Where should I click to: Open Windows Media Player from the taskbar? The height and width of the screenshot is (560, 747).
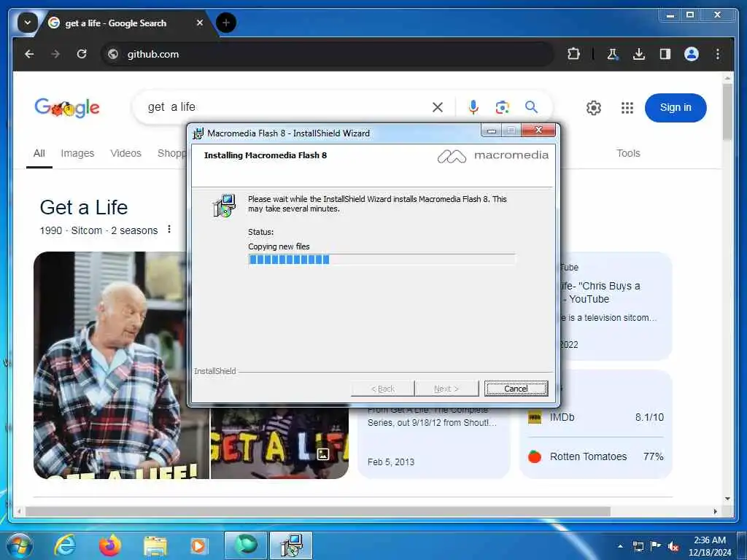click(x=198, y=545)
